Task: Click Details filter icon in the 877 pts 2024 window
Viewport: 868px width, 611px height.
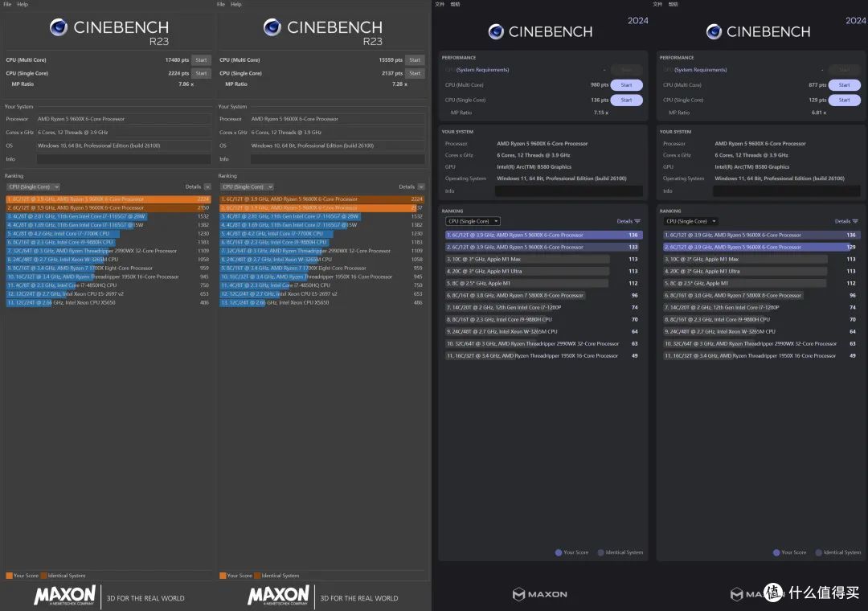Action: tap(855, 221)
